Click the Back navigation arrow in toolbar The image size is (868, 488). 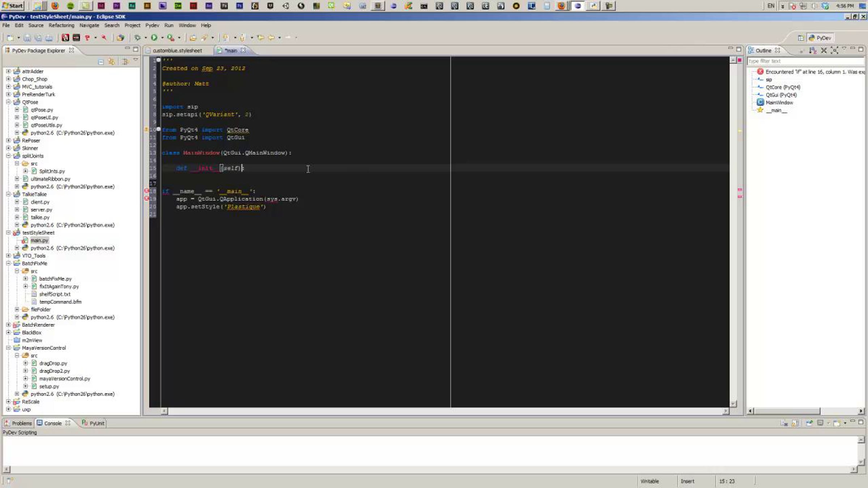[x=271, y=38]
